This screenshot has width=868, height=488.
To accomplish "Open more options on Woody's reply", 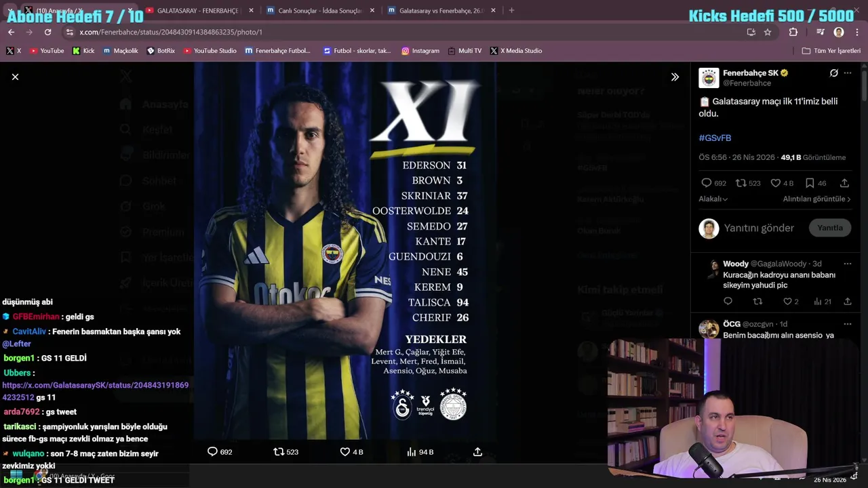I will 848,264.
